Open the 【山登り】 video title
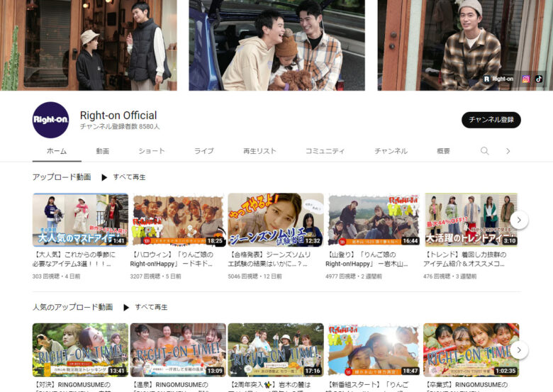The width and height of the screenshot is (553, 392). point(367,259)
